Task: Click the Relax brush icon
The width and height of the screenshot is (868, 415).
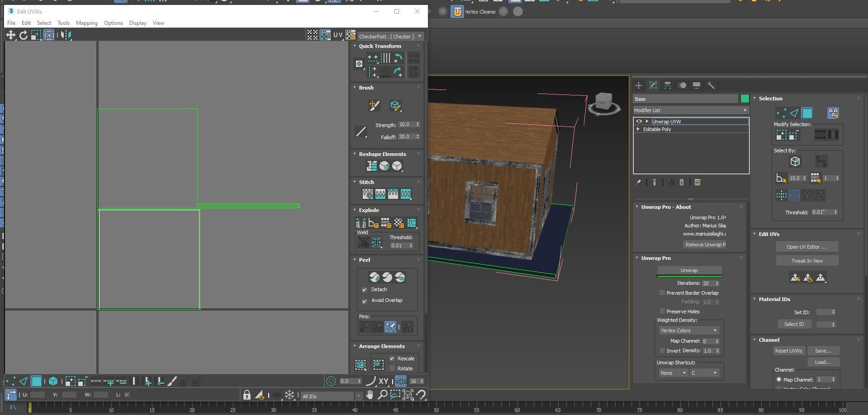Action: [395, 105]
